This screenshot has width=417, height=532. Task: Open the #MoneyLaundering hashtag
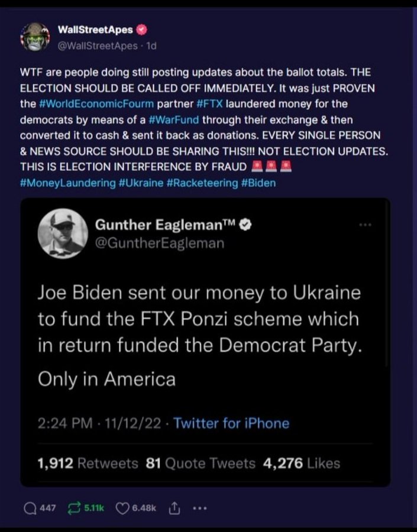(x=68, y=183)
